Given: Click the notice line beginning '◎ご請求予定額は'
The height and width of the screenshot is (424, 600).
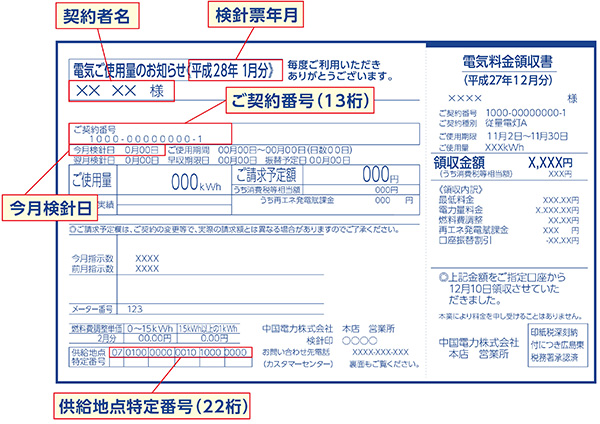Looking at the screenshot, I should pyautogui.click(x=234, y=230).
